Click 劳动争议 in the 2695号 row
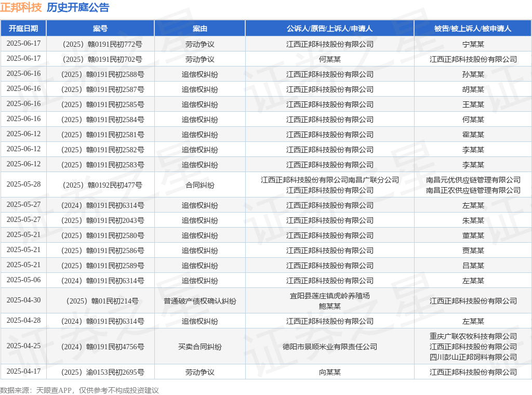Screen dimensions: 532x395 200,372
